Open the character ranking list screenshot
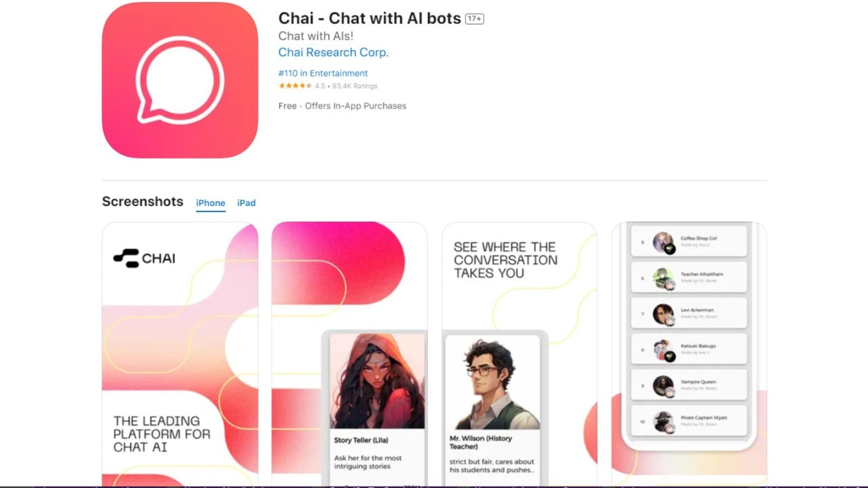Screen dimensions: 868x488 tap(689, 354)
